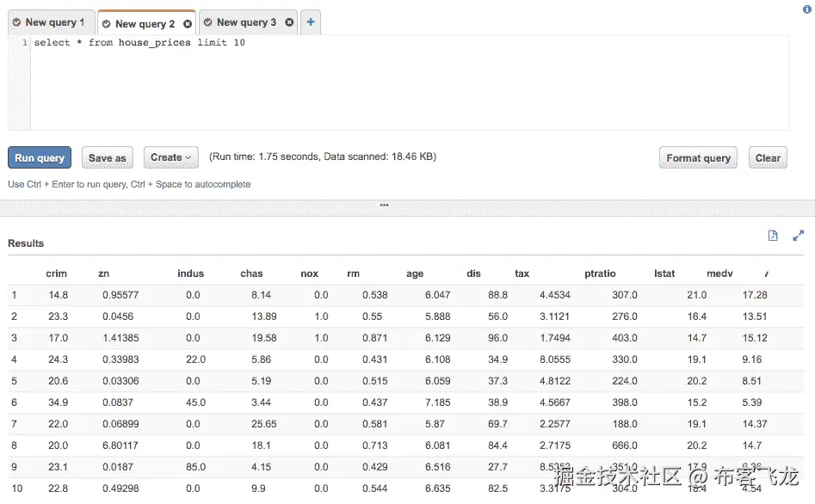Image resolution: width=815 pixels, height=504 pixels.
Task: Click the Save as button
Action: coord(107,157)
